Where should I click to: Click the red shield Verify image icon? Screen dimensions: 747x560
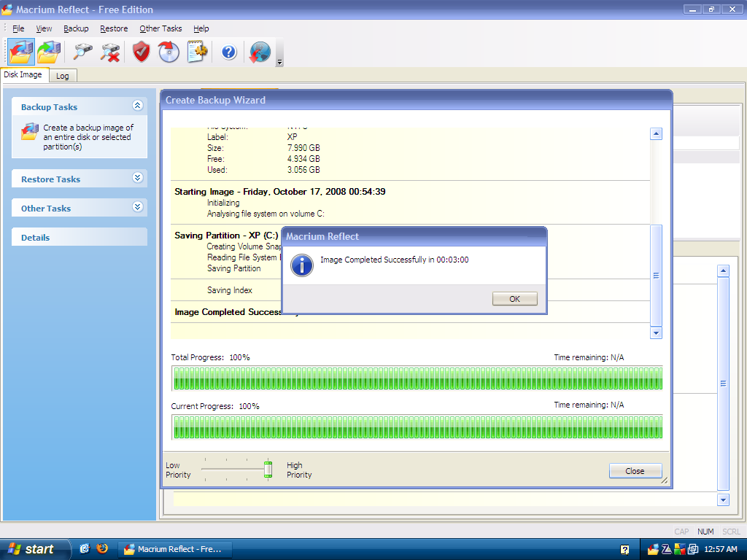click(x=141, y=52)
